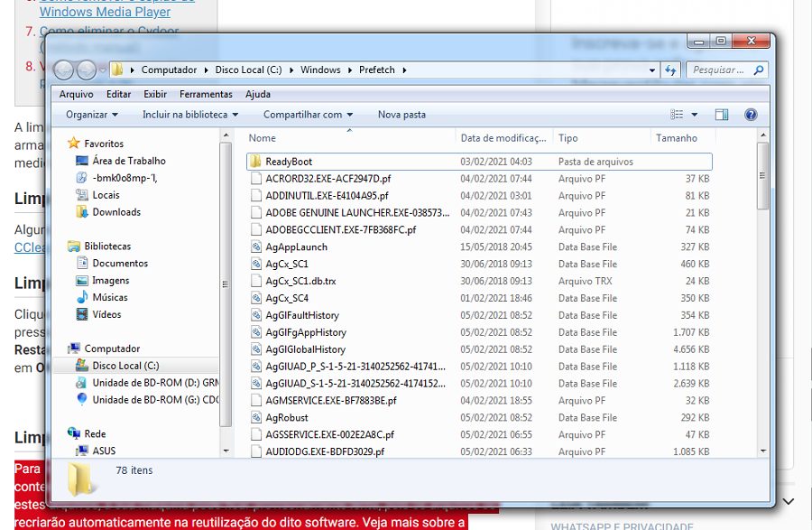Open the Ajuda menu
812x530 pixels.
click(258, 94)
